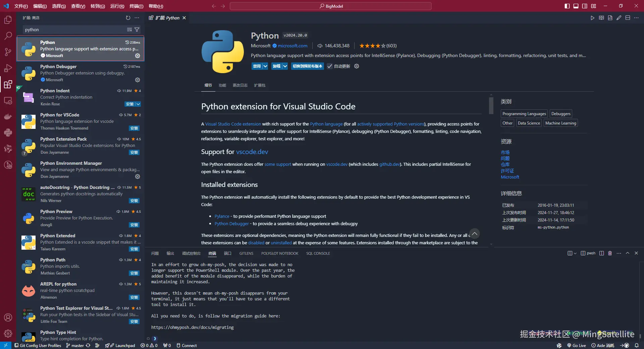The width and height of the screenshot is (644, 349).
Task: Switch to the SQL CONSOLE panel tab
Action: click(318, 253)
